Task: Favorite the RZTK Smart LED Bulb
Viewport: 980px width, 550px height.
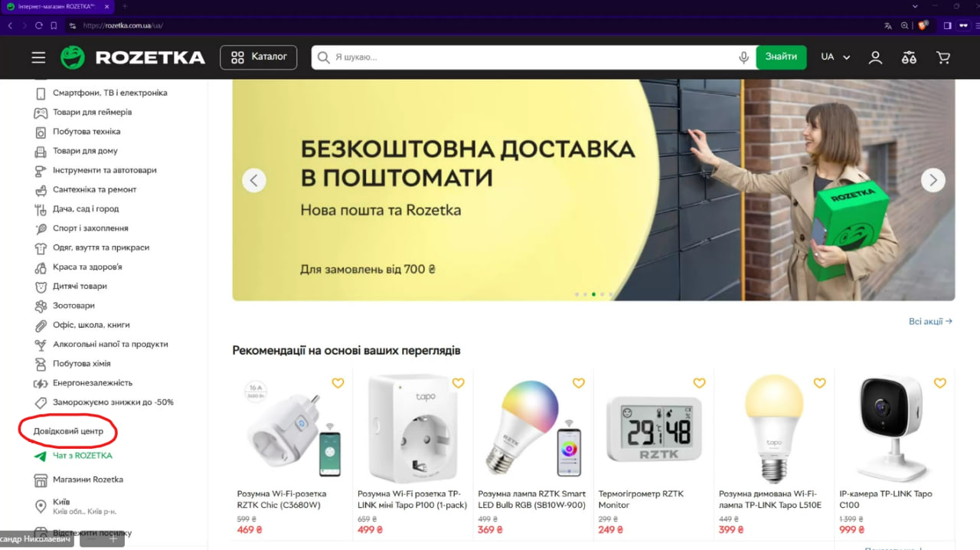Action: tap(579, 383)
